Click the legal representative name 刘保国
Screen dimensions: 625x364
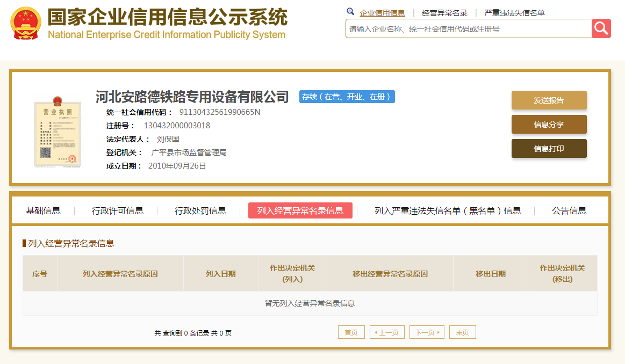click(168, 140)
